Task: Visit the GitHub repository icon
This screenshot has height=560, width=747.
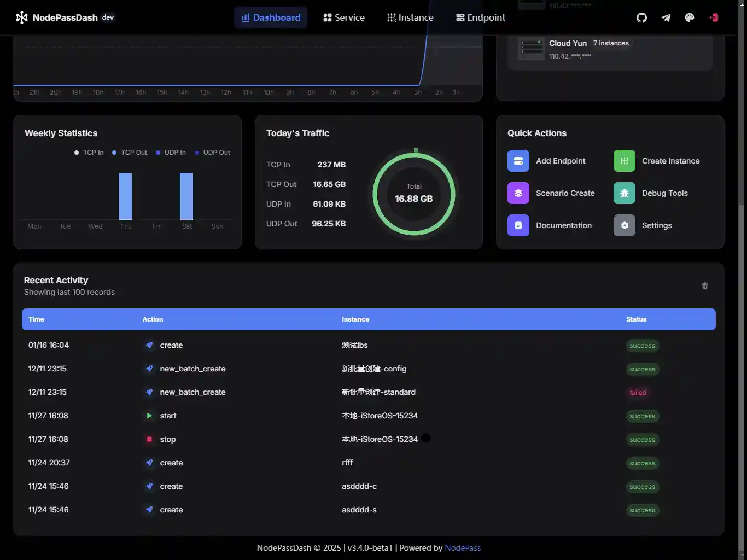Action: click(641, 17)
